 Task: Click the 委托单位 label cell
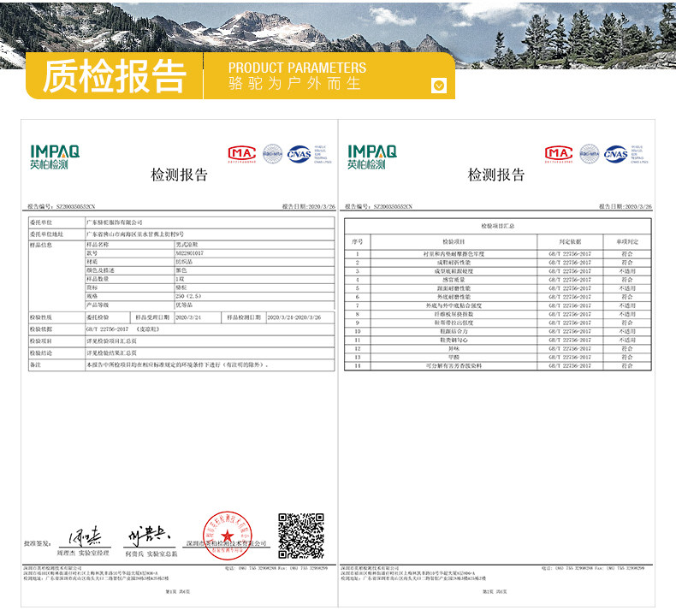57,222
